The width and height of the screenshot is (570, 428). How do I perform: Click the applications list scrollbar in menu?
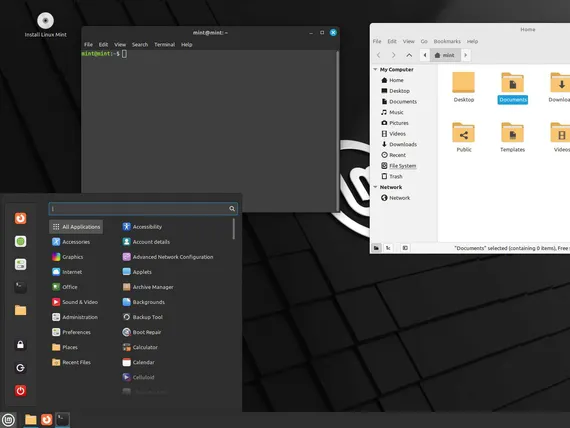(233, 229)
